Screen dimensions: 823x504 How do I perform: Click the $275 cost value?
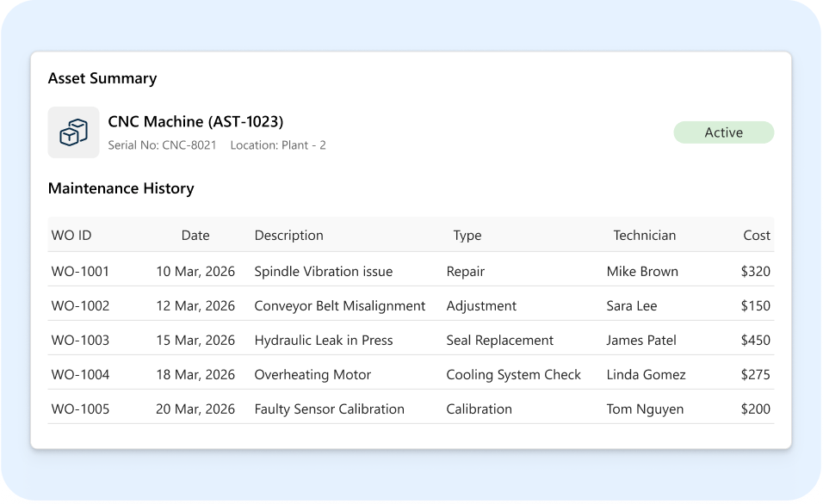click(755, 374)
